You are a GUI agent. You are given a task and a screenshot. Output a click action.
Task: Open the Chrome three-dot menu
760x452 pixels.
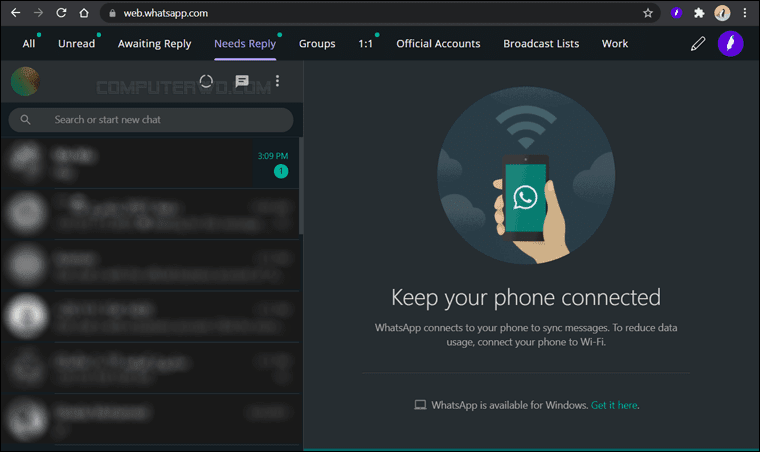745,13
